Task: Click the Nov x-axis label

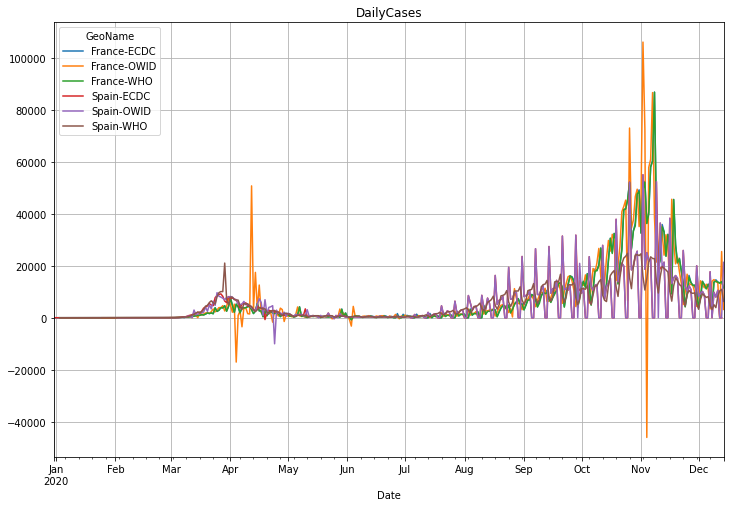Action: coord(641,469)
